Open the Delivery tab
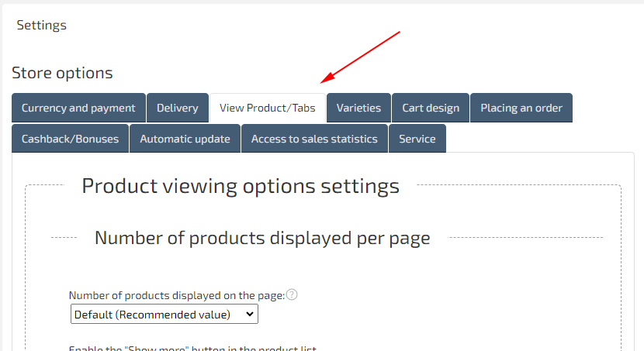 tap(178, 108)
